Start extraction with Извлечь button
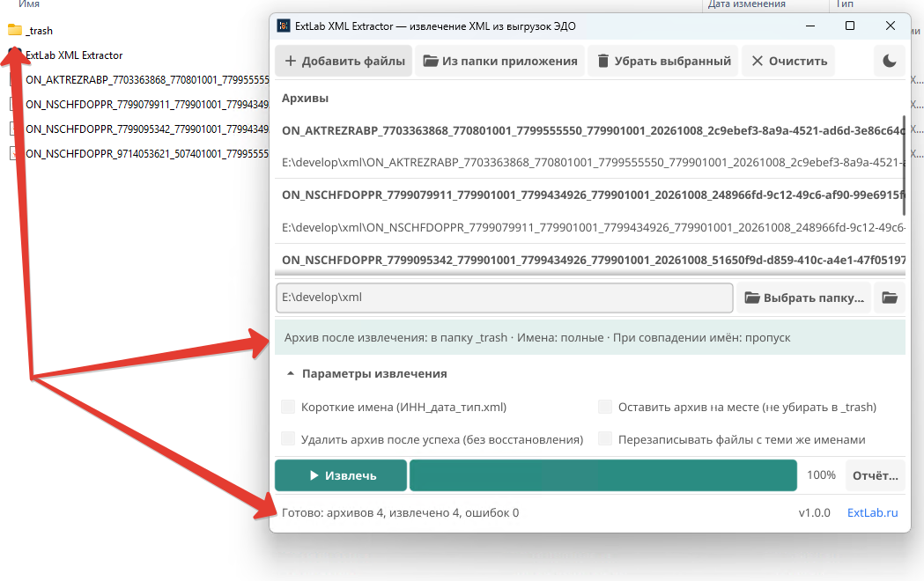This screenshot has height=581, width=924. (341, 475)
